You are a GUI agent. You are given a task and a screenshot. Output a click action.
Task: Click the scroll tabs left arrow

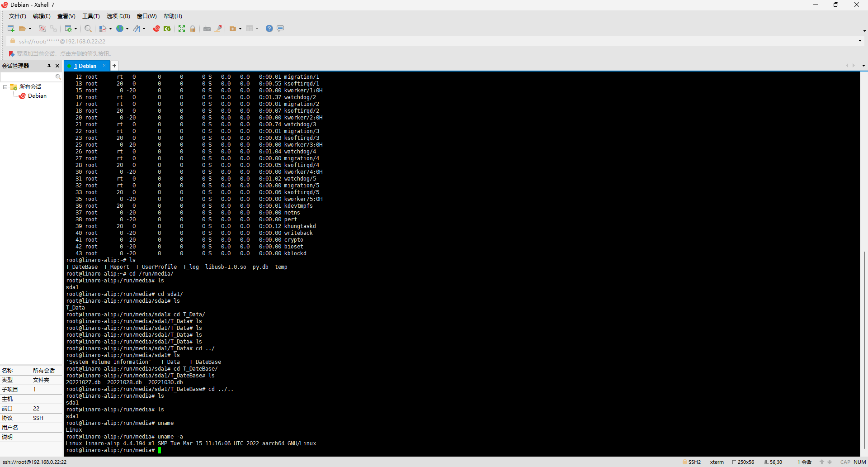(847, 66)
